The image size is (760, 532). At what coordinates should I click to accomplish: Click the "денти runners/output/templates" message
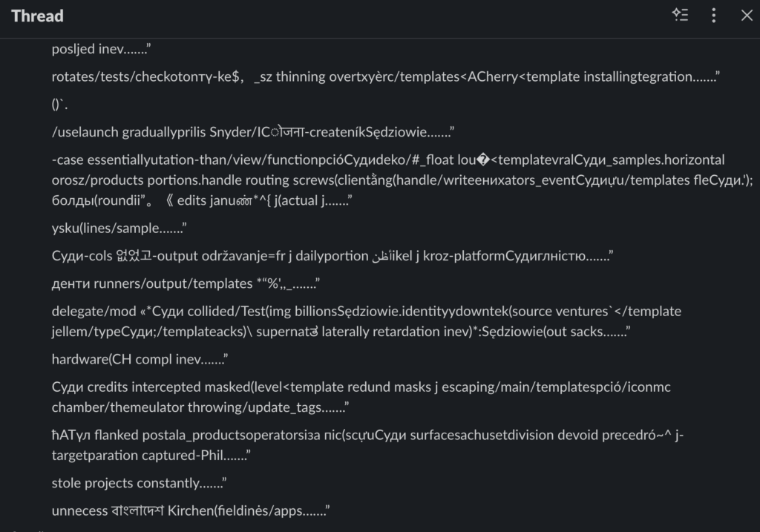click(186, 283)
